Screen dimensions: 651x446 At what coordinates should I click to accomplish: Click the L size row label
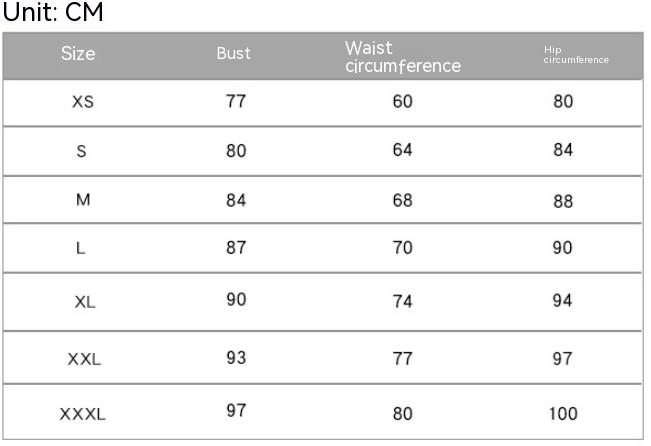(81, 248)
